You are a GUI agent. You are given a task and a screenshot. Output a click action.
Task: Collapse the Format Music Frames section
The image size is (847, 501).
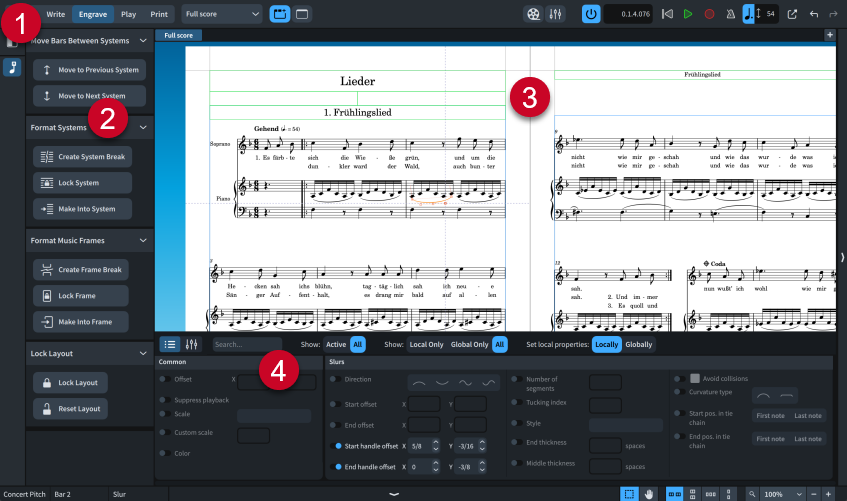coord(143,240)
